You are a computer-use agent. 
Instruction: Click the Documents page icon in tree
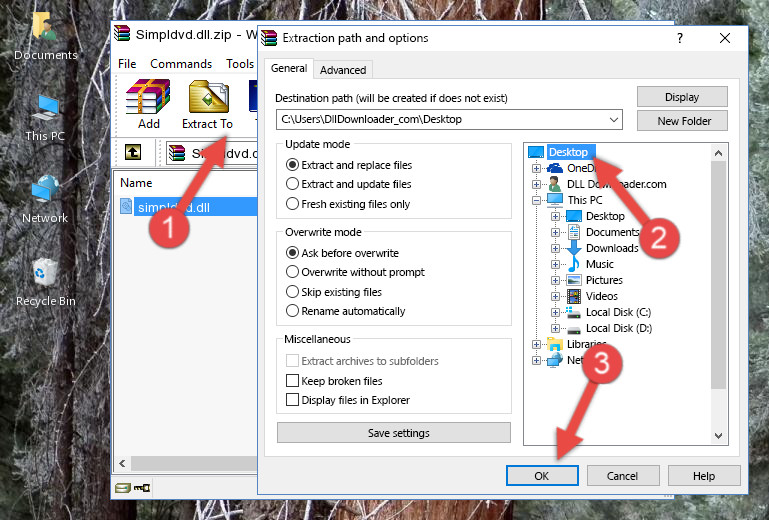pos(574,232)
